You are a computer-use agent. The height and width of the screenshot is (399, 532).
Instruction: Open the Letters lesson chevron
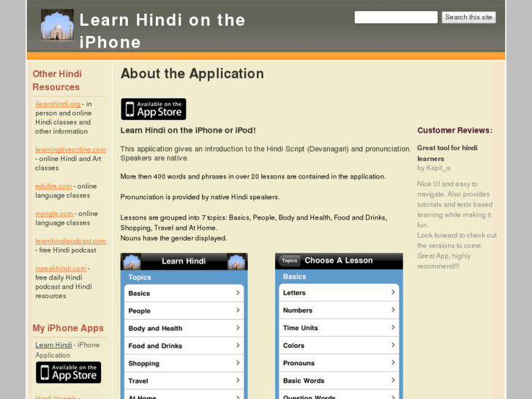tap(393, 292)
